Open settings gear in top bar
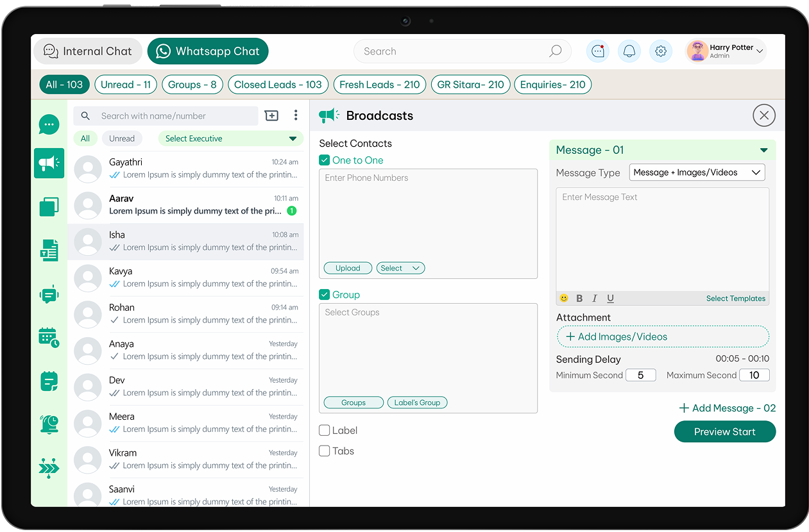The height and width of the screenshot is (532, 809). click(661, 51)
